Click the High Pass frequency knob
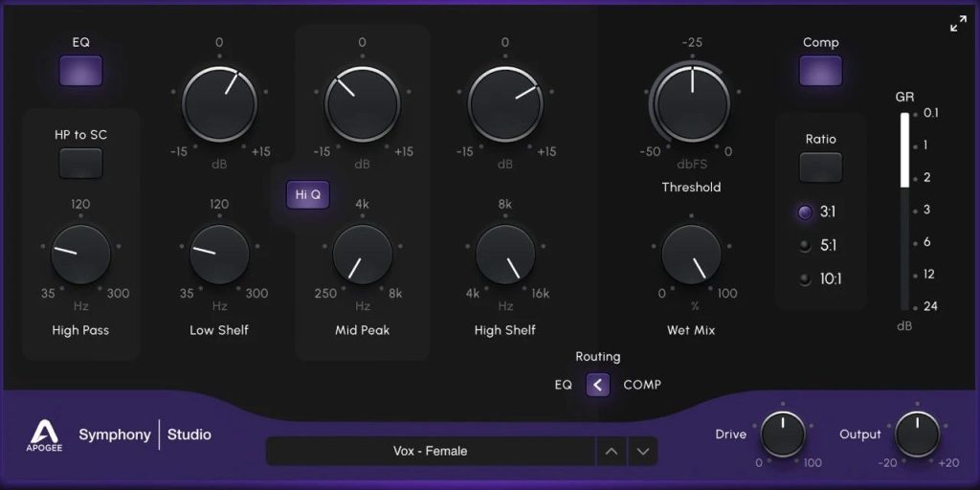The image size is (980, 490). (80, 255)
